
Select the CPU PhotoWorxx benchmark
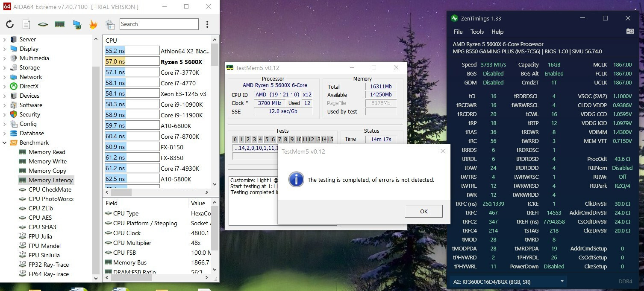pos(51,199)
